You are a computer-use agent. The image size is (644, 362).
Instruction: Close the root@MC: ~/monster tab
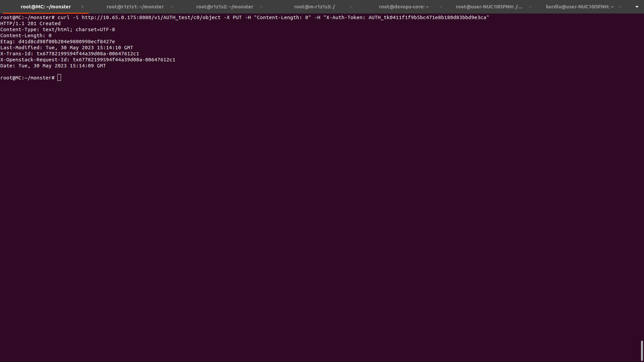[83, 7]
